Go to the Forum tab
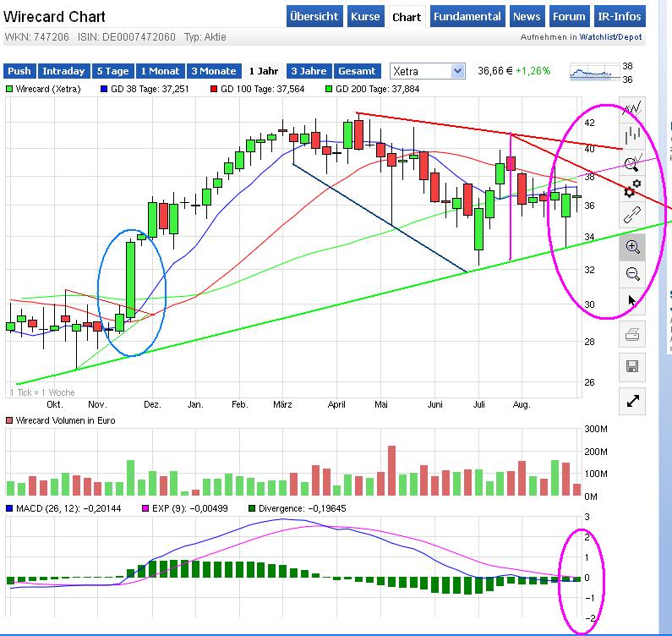The image size is (672, 636). pyautogui.click(x=569, y=16)
